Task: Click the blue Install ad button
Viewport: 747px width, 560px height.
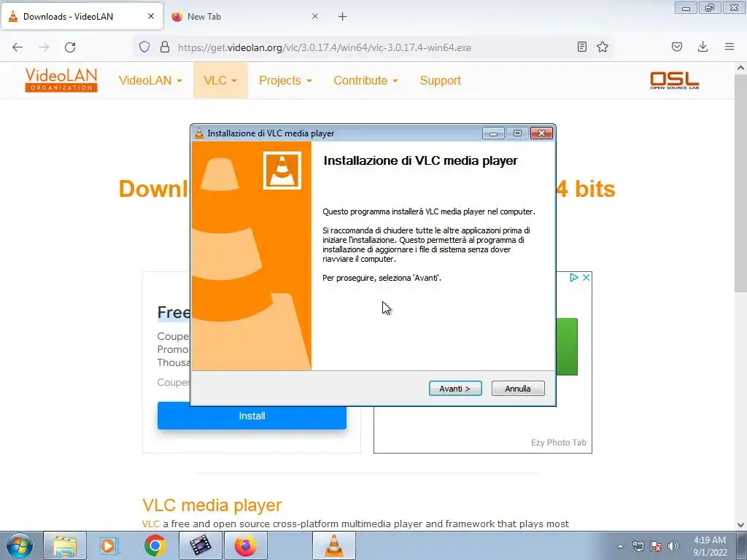Action: pyautogui.click(x=252, y=416)
